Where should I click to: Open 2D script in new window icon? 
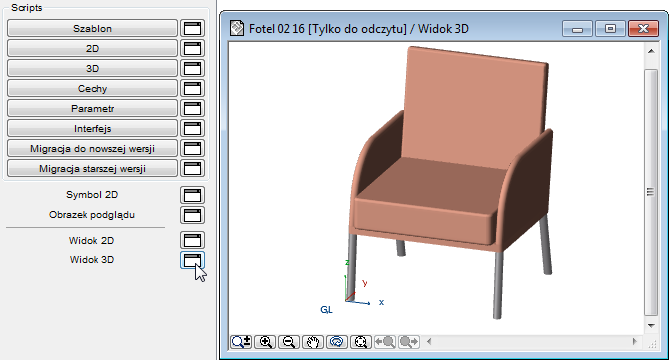point(192,48)
